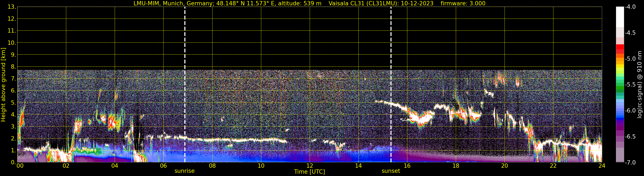Click the '08' time-axis tick label
Viewport: 644px width, 176px height.
click(212, 166)
